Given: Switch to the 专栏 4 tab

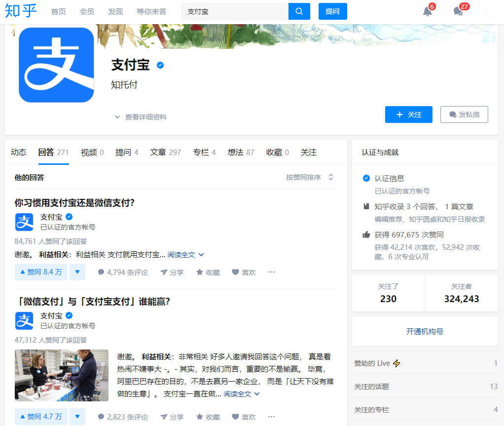Looking at the screenshot, I should click(205, 152).
